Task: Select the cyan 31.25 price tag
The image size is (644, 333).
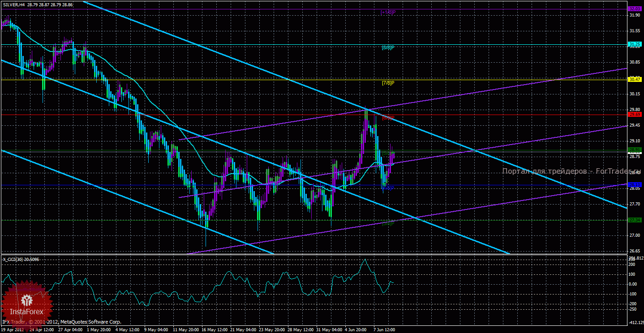Action: pos(634,44)
